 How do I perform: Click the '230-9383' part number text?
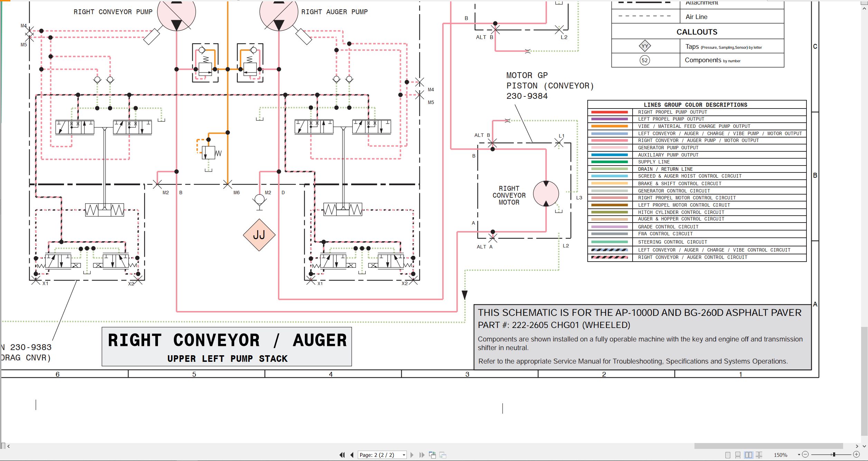(31, 347)
